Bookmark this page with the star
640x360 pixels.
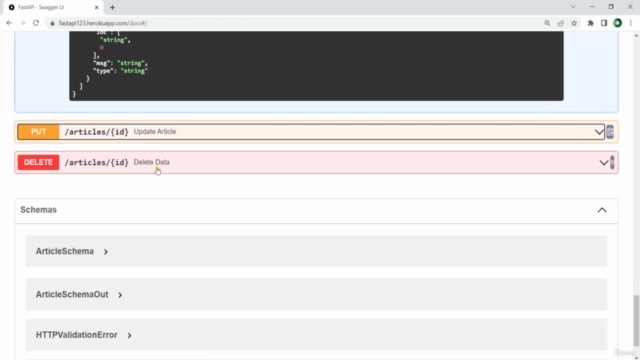click(574, 23)
